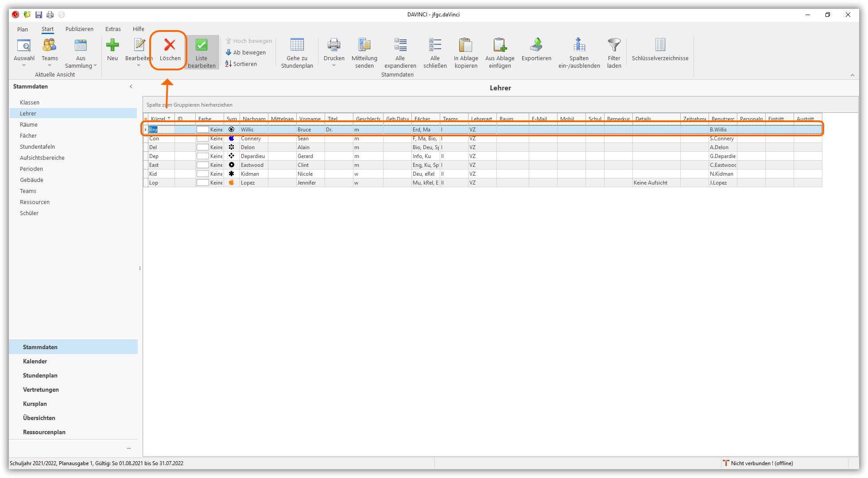Click Mitteilung senden icon
This screenshot has height=478, width=868.
click(x=364, y=45)
